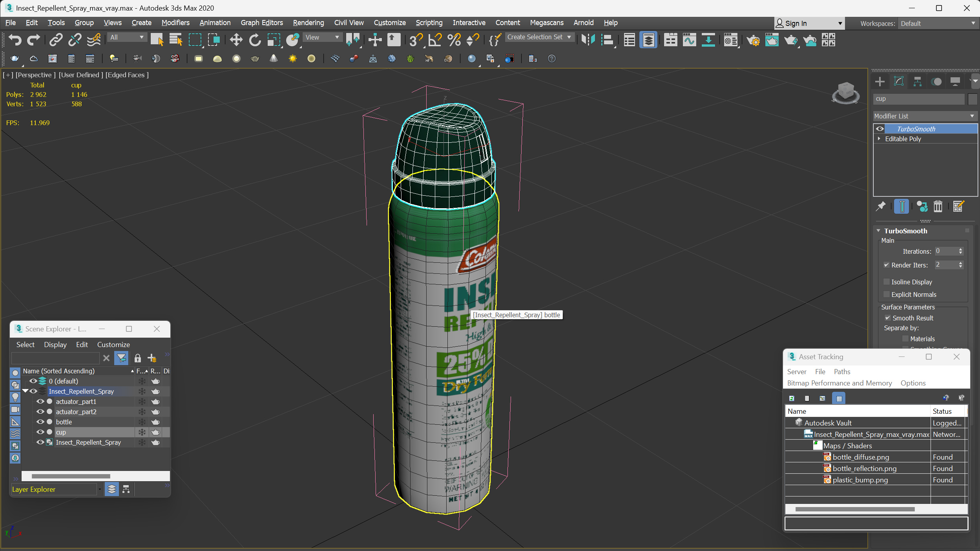Click the object color swatch beside cup name

973,99
